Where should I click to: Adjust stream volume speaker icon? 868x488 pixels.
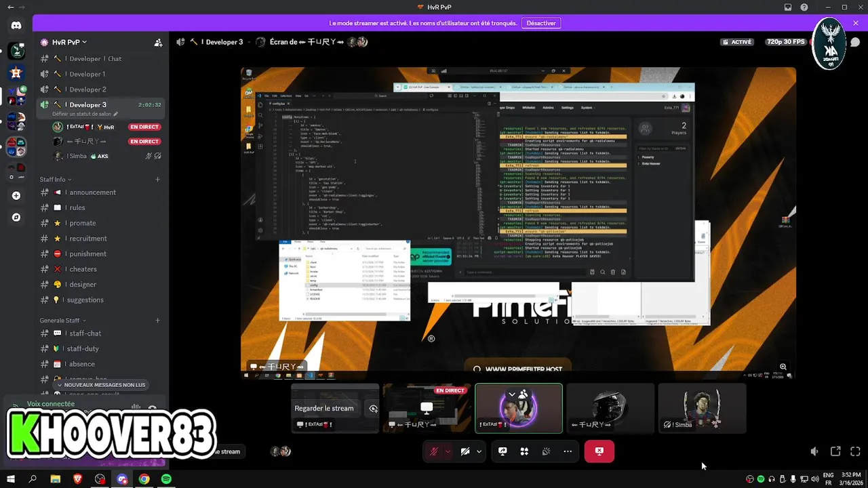(814, 451)
